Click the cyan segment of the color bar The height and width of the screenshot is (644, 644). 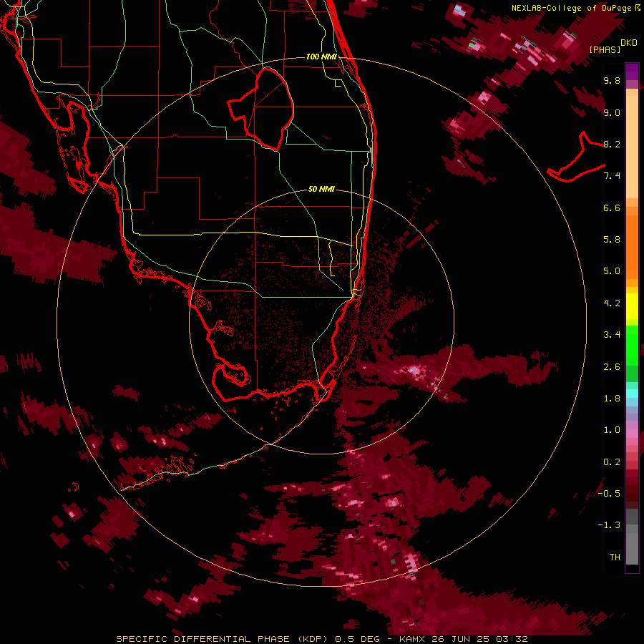632,394
